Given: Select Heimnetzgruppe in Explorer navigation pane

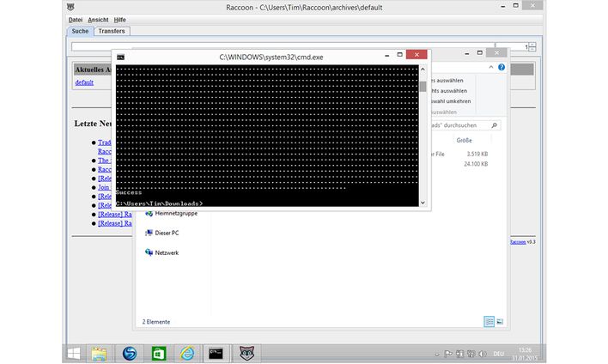Looking at the screenshot, I should (171, 213).
